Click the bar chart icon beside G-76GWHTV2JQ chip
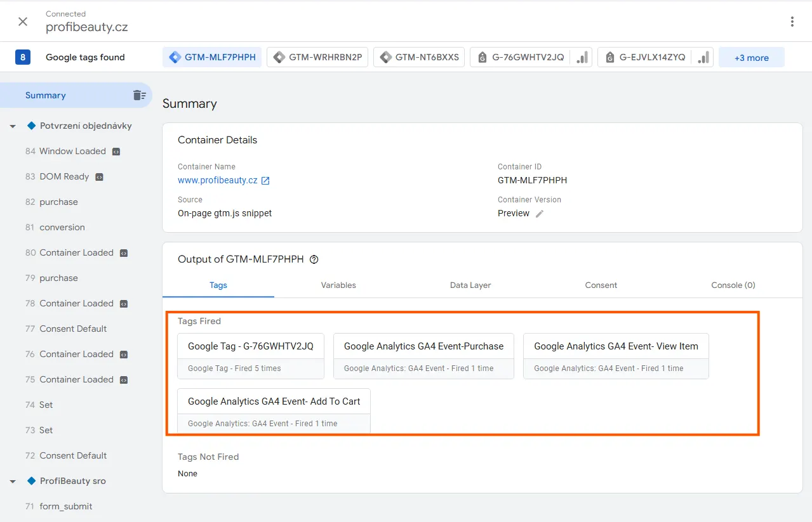812x522 pixels. coord(582,58)
